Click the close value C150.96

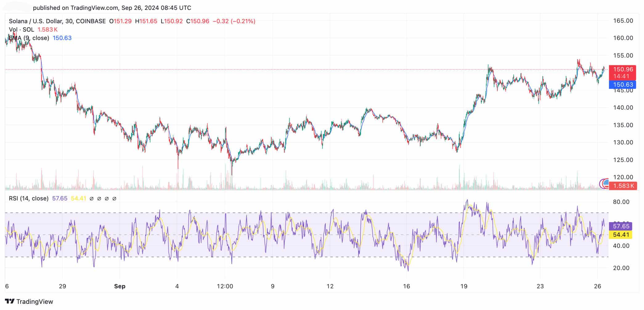[x=198, y=21]
